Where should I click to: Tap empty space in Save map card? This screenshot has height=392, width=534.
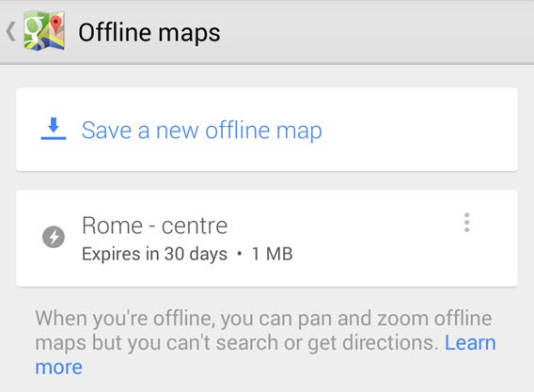419,130
